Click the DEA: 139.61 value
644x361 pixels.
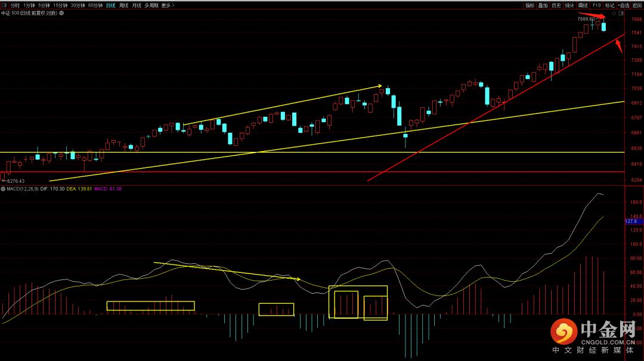(x=79, y=189)
